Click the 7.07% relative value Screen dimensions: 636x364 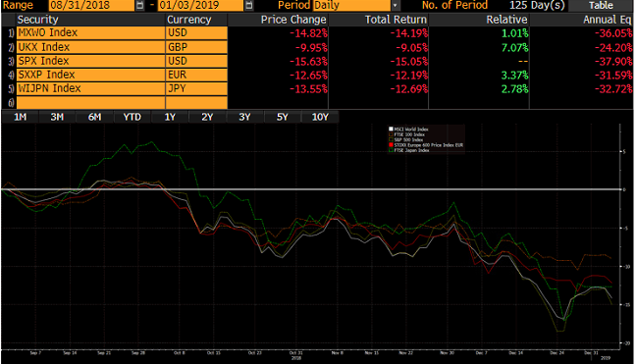(x=514, y=47)
